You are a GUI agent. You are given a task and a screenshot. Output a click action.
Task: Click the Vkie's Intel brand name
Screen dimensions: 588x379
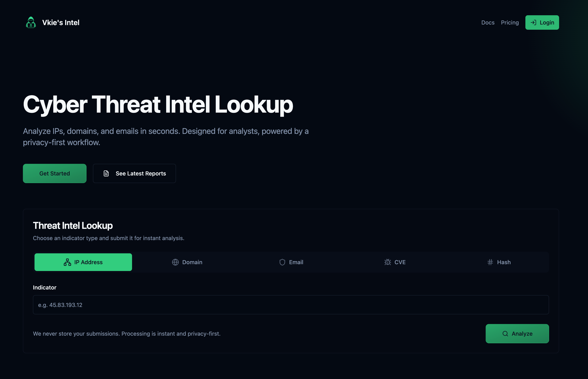(61, 23)
